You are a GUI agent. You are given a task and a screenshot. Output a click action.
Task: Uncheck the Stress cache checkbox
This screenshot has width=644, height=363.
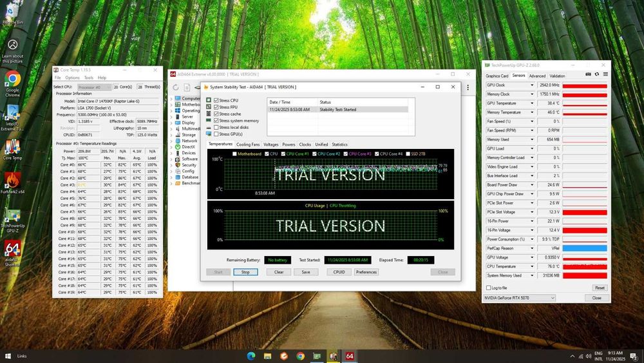216,114
